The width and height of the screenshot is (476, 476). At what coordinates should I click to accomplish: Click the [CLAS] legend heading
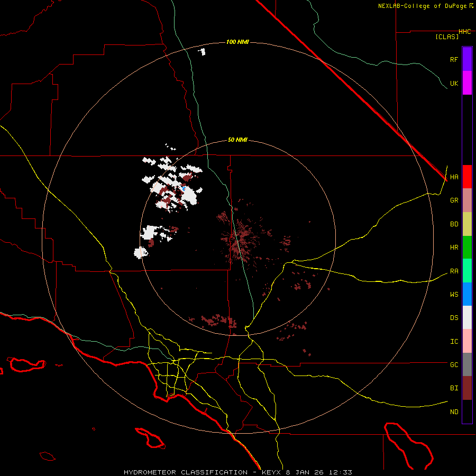tap(447, 36)
